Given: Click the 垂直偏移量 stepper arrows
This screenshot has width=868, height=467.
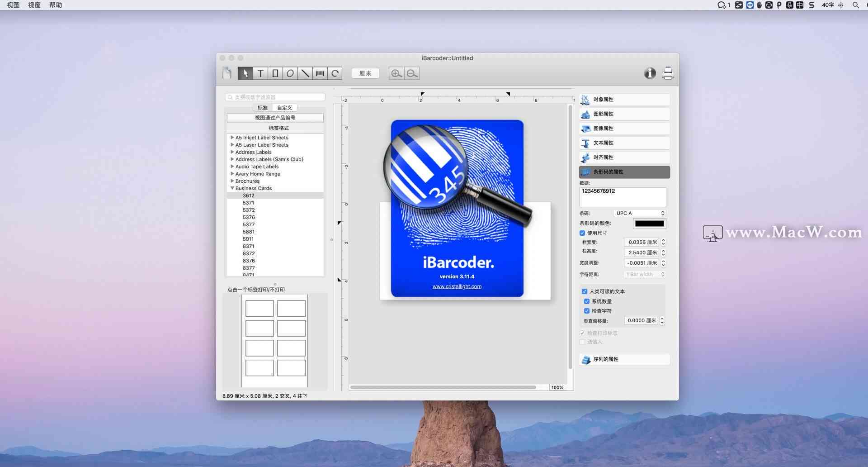Looking at the screenshot, I should point(662,320).
